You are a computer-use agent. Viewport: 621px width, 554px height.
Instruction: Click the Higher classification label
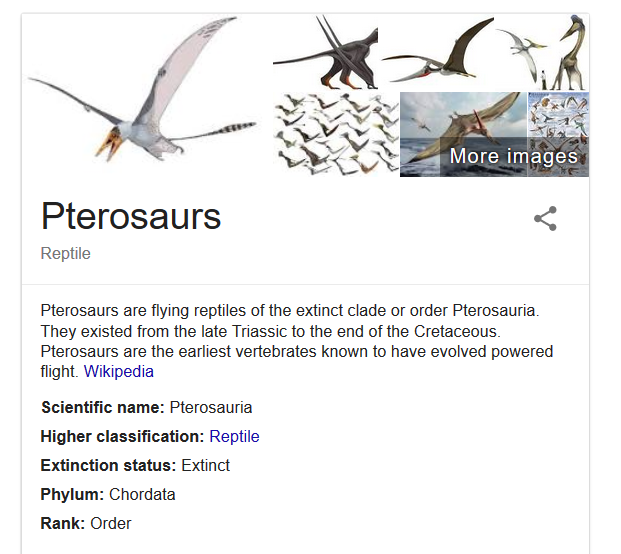click(x=122, y=436)
